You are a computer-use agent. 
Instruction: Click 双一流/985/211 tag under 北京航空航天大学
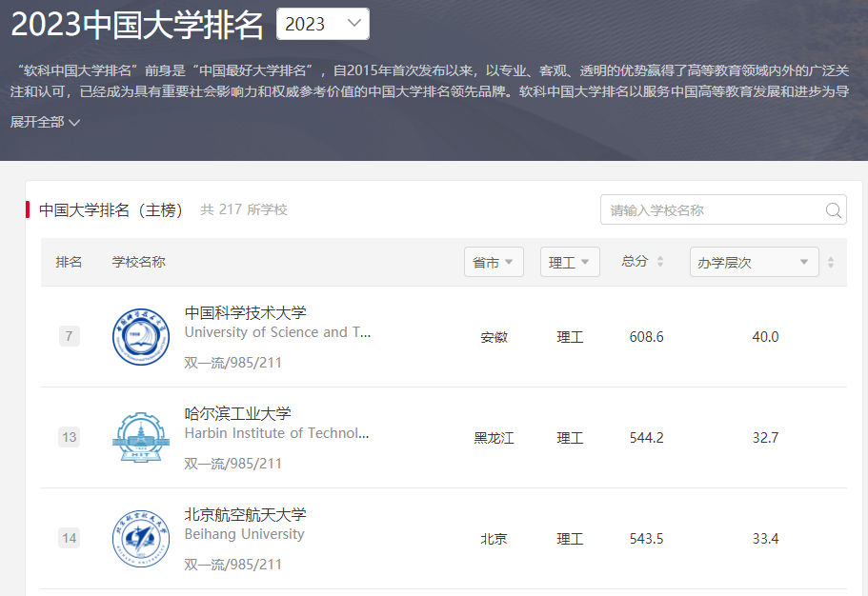coord(233,565)
